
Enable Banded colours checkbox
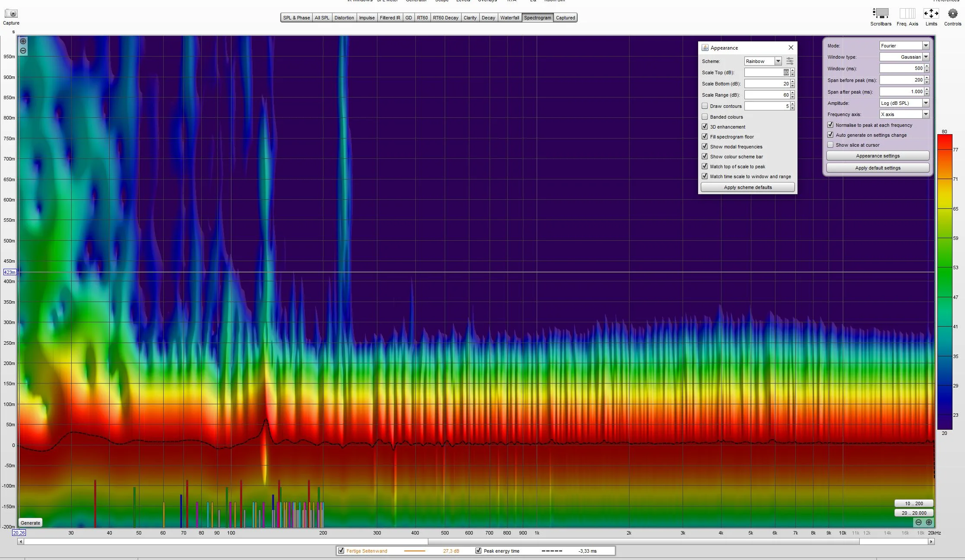[x=705, y=117]
